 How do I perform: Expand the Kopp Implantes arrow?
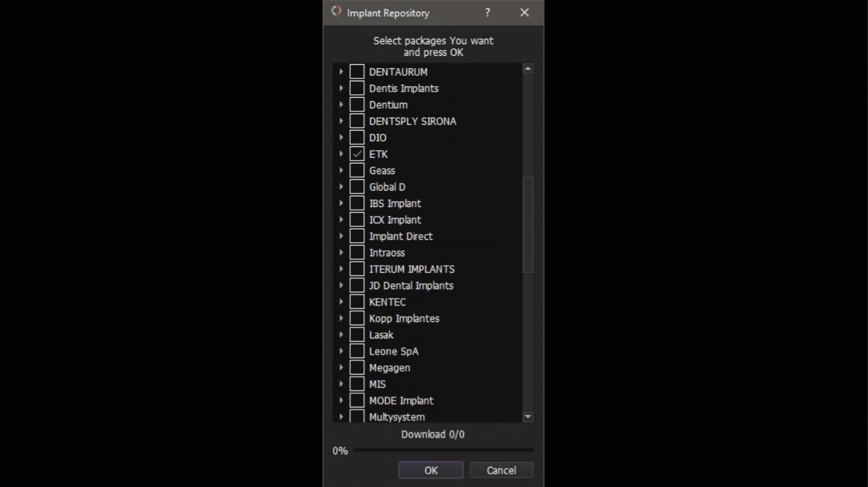pos(341,318)
